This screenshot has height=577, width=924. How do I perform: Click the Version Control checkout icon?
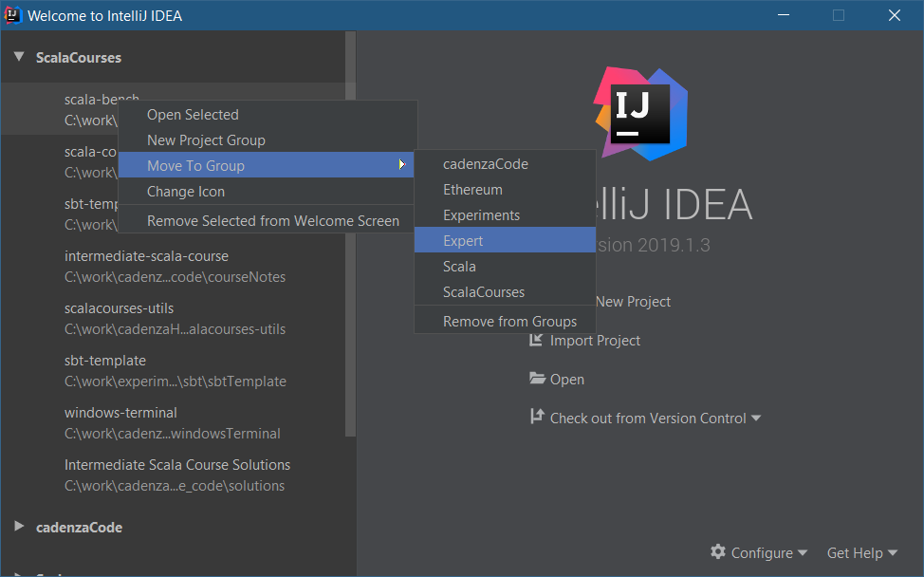pos(537,417)
